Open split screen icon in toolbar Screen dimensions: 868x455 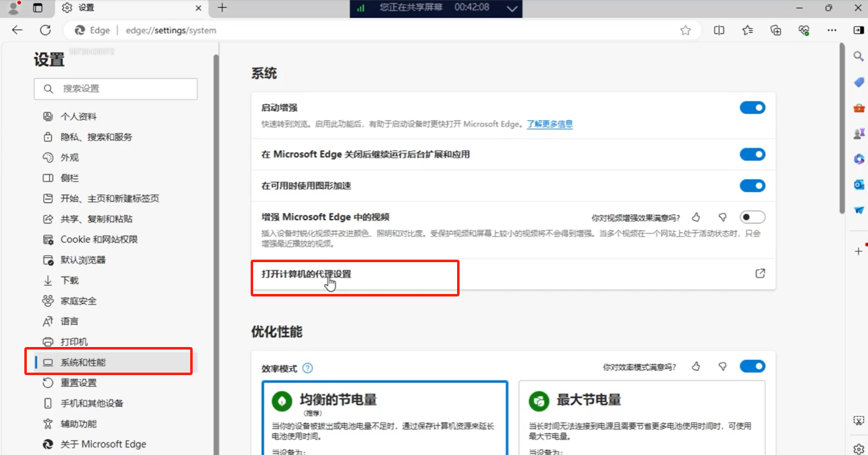tap(719, 30)
